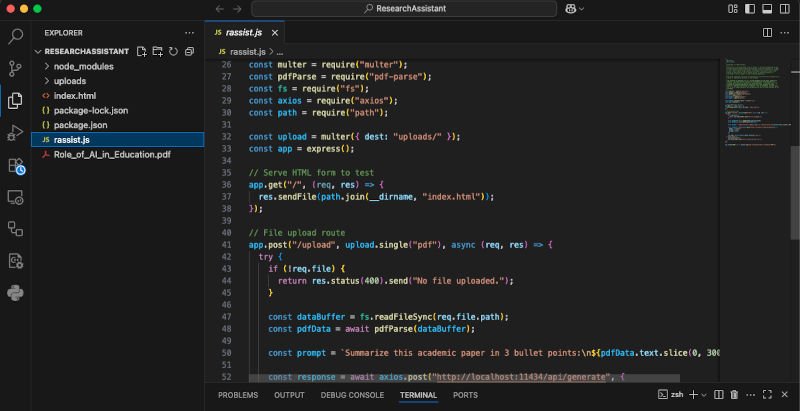Refresh the Explorer file tree
Image resolution: width=800 pixels, height=411 pixels.
coord(173,51)
